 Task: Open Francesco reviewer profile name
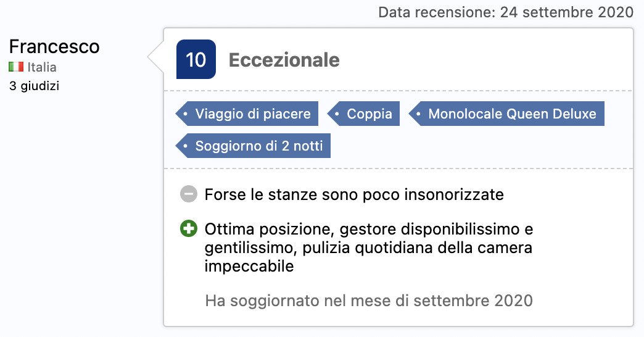[54, 46]
